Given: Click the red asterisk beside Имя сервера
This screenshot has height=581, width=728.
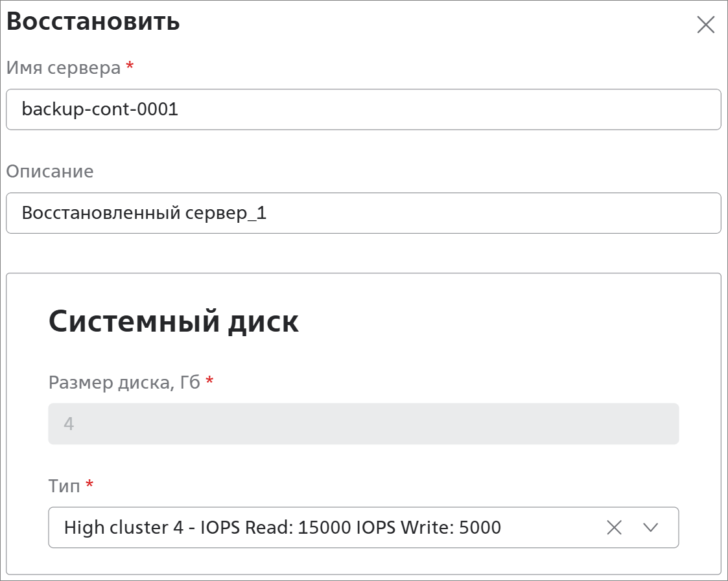Looking at the screenshot, I should click(x=130, y=66).
